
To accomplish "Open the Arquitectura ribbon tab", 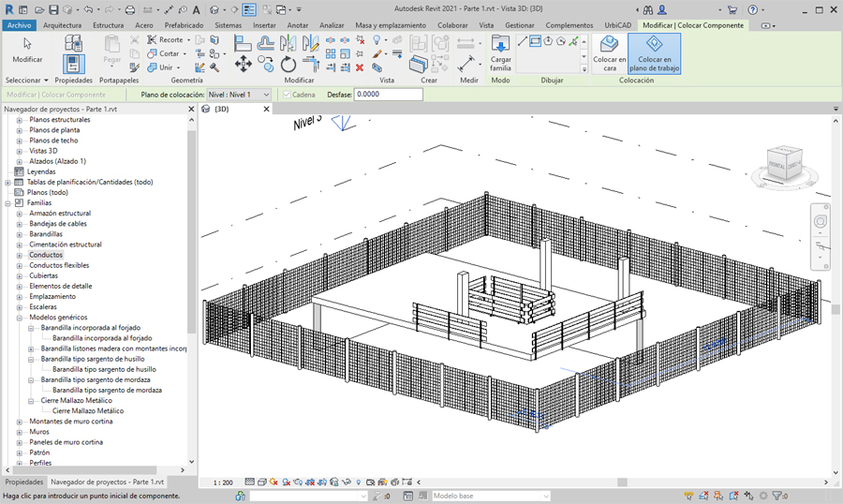I will 62,25.
